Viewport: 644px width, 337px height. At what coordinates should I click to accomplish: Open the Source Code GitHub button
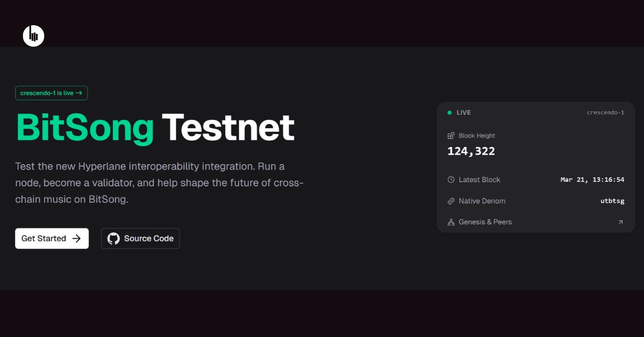[141, 238]
